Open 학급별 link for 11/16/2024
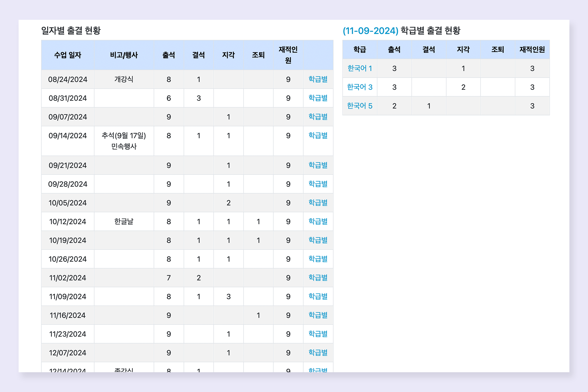588x392 pixels. pyautogui.click(x=318, y=315)
